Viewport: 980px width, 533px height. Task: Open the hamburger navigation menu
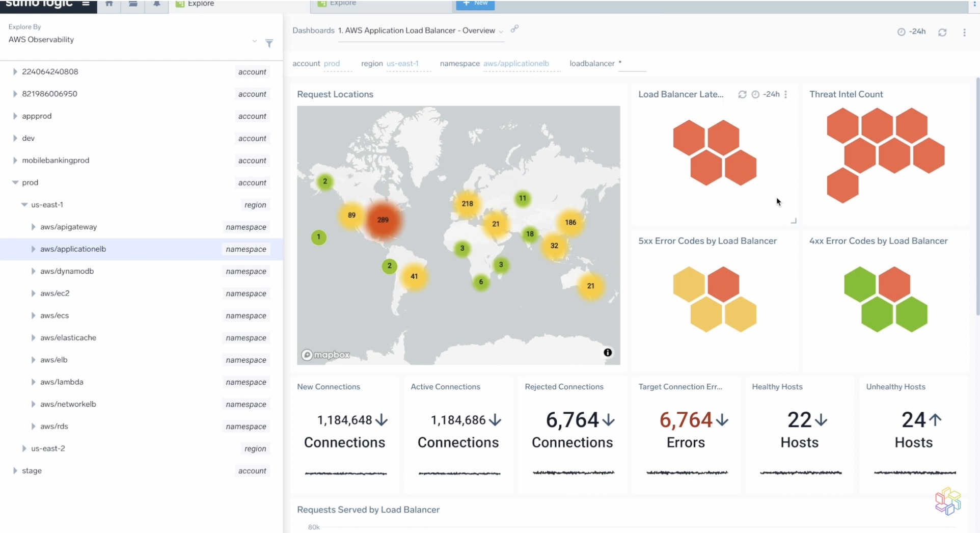coord(86,4)
